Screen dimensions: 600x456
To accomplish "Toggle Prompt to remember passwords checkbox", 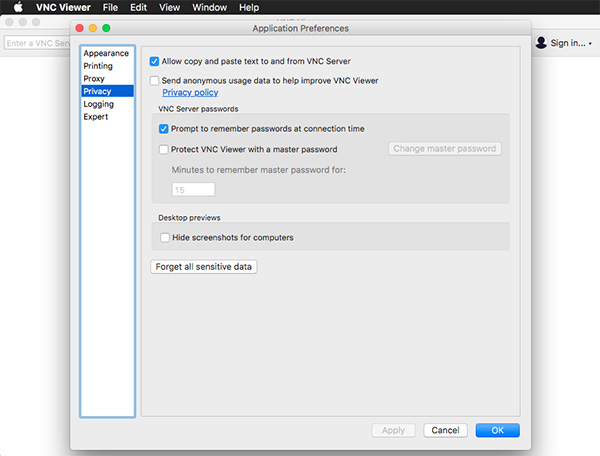I will (x=163, y=129).
